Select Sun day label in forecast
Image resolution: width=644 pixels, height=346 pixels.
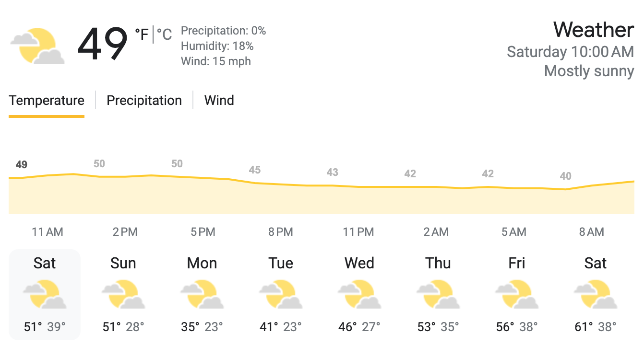[123, 263]
